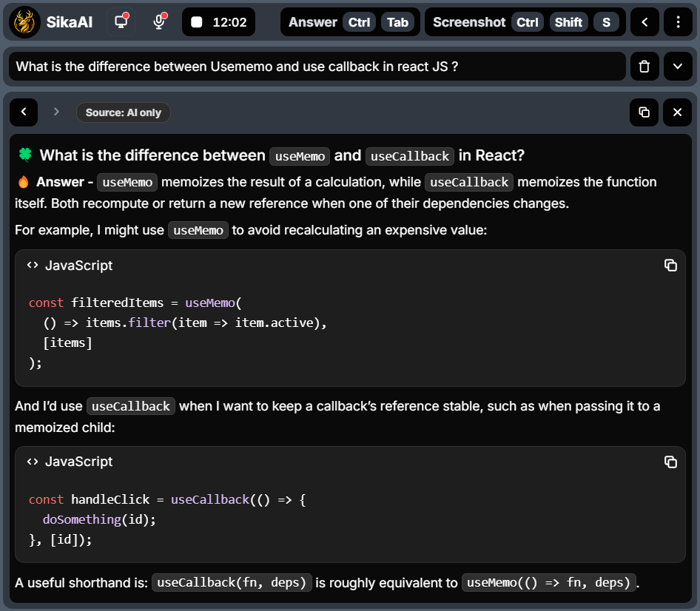The height and width of the screenshot is (611, 700).
Task: Click 'useCallback' code tag in heading
Action: [410, 156]
